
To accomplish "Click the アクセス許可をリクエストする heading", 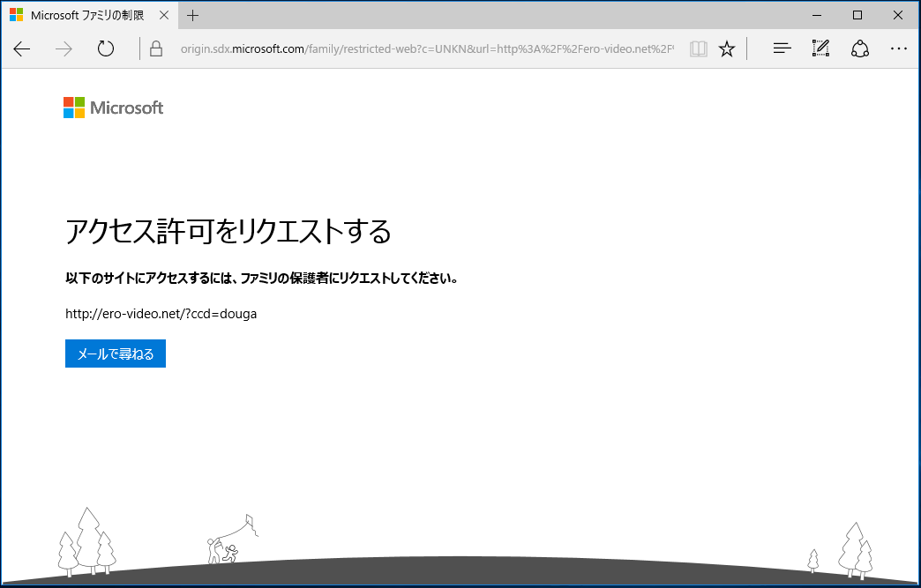I will point(229,231).
